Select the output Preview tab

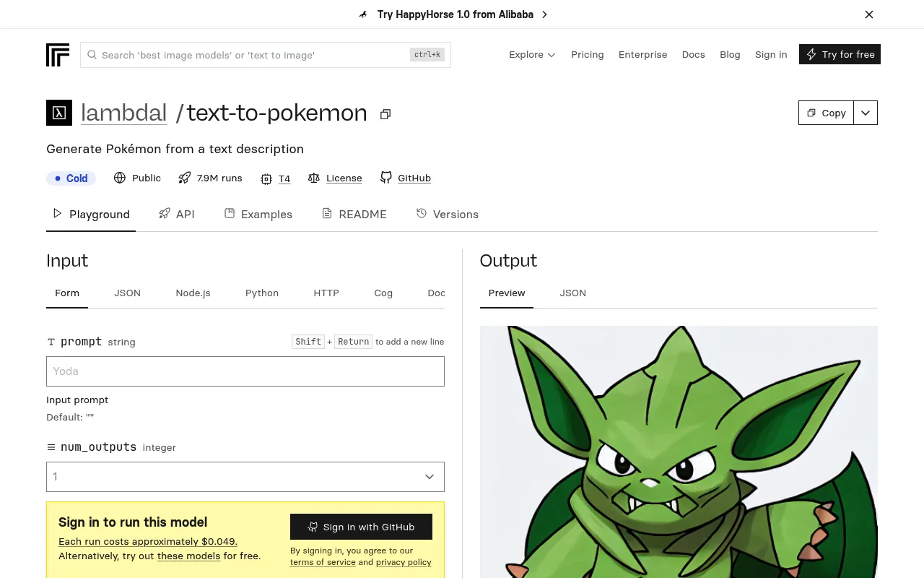pos(507,293)
